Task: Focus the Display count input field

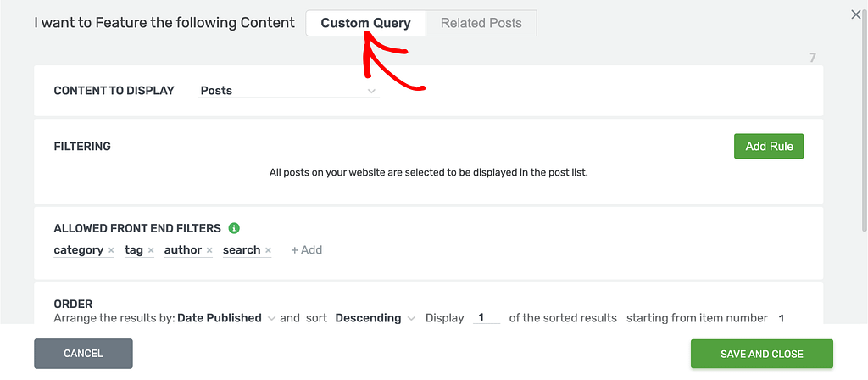Action: (x=487, y=317)
